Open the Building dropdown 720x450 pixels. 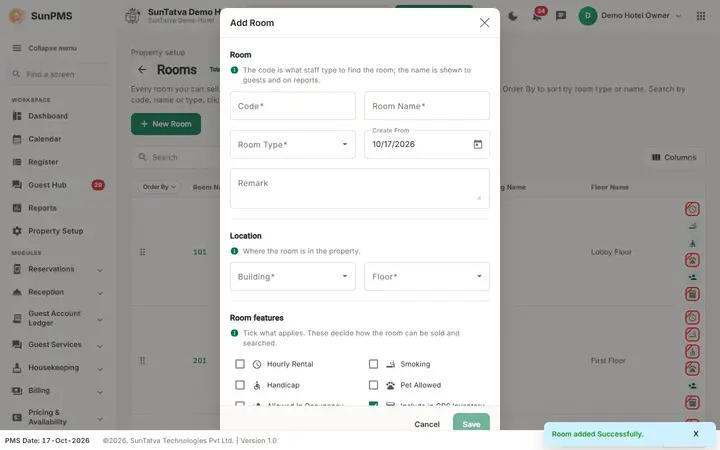coord(292,276)
